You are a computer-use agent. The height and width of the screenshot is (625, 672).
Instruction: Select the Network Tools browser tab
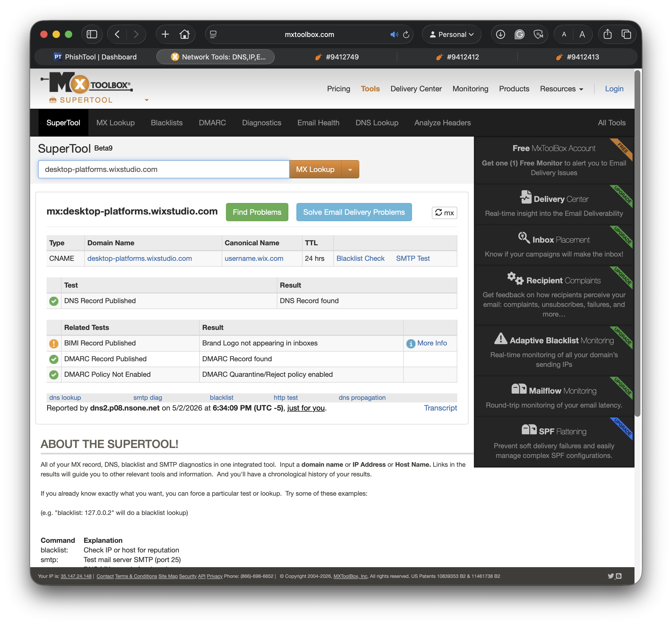tap(215, 57)
